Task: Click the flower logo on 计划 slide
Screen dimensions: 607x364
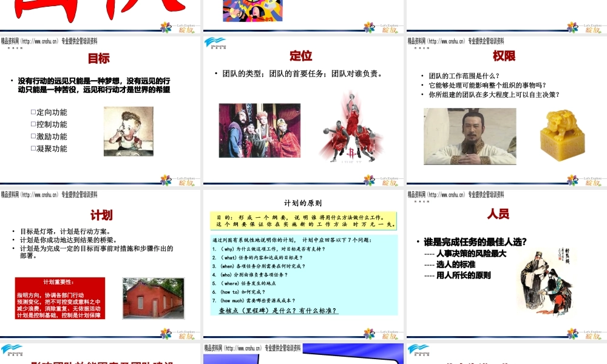Action: [166, 334]
